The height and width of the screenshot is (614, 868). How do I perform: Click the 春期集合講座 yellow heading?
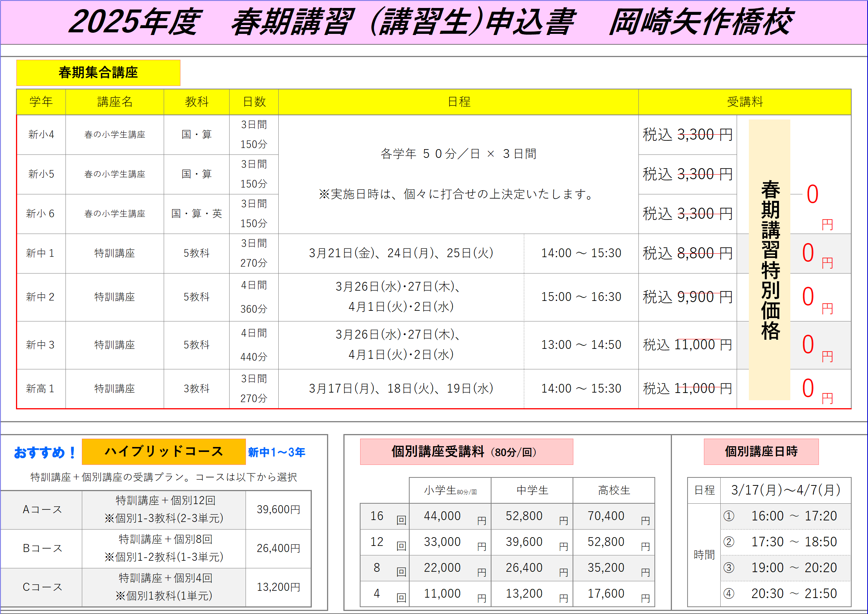pyautogui.click(x=98, y=72)
